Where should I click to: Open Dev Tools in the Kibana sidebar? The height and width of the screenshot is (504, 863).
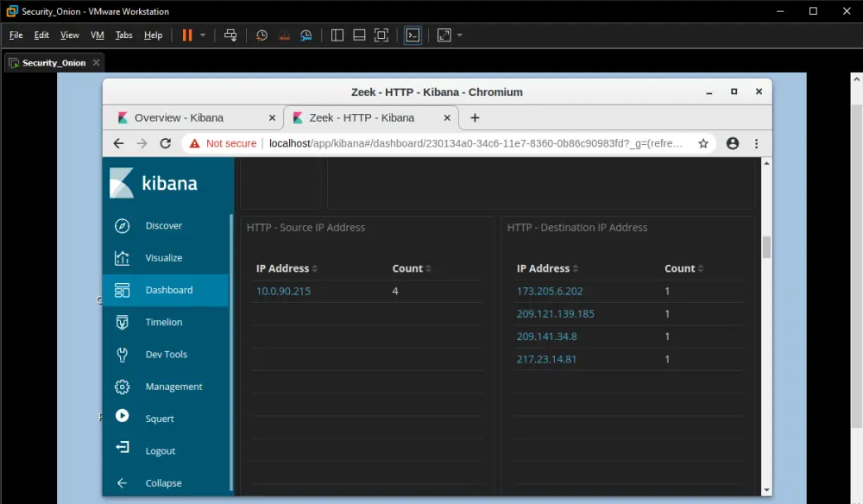166,355
